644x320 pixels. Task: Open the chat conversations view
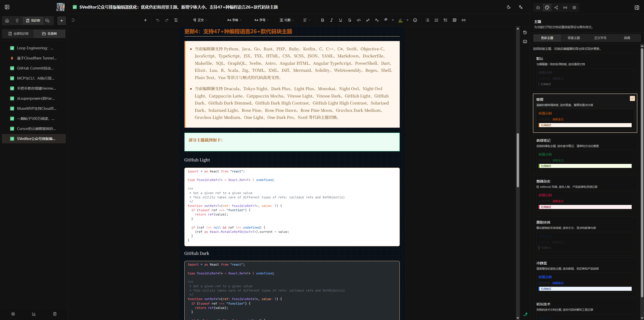tap(47, 20)
